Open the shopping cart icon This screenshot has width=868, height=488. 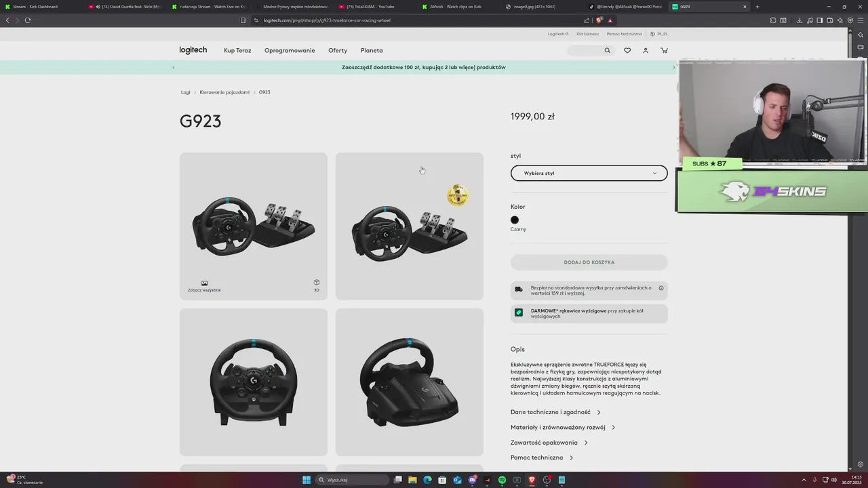[664, 51]
